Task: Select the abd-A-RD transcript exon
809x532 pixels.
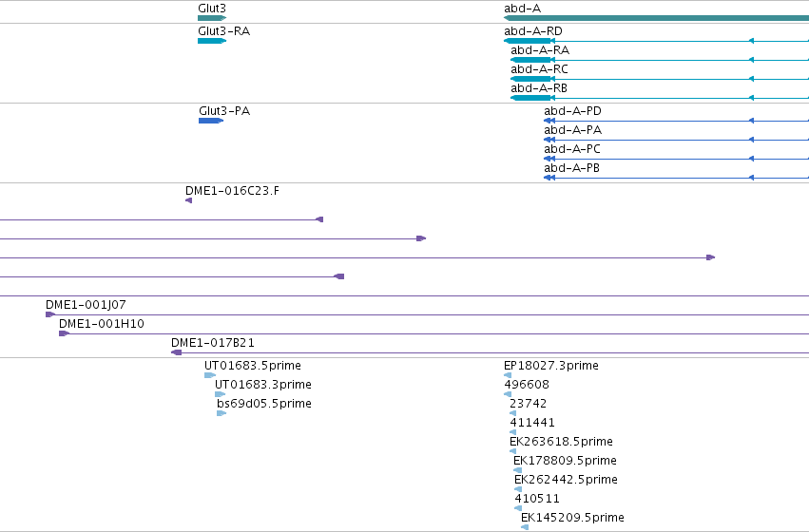Action: [528, 41]
